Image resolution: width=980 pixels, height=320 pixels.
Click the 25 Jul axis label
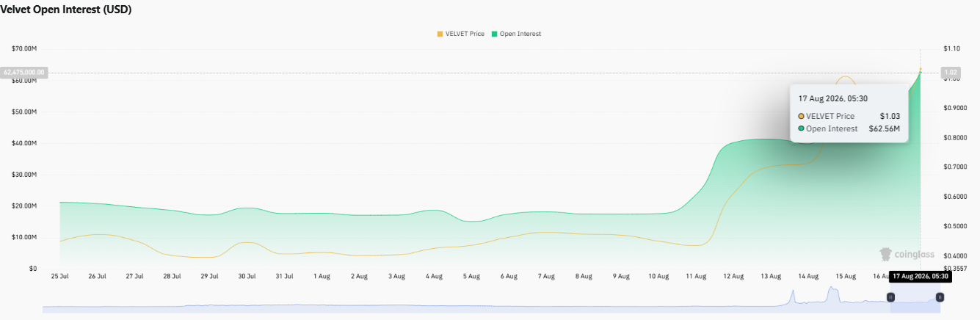tap(59, 277)
